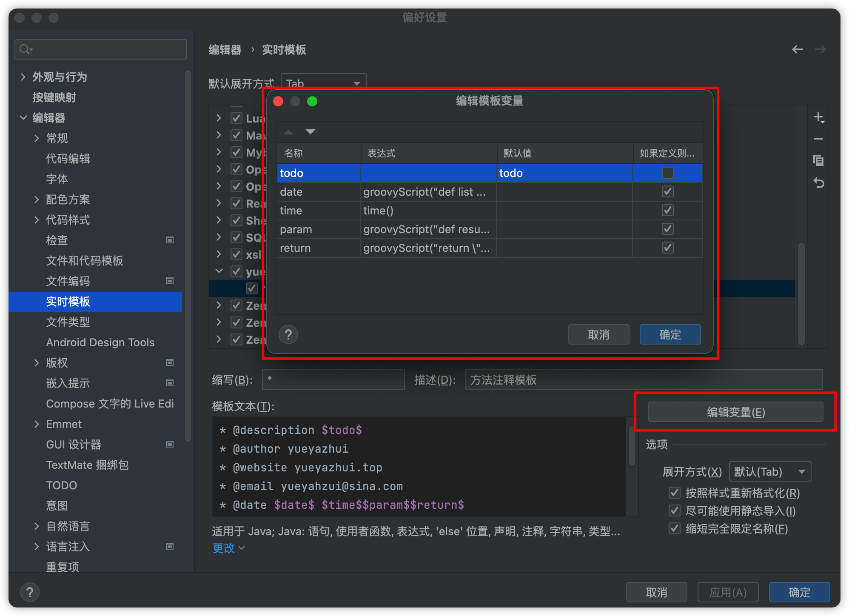Select 字体 in settings sidebar
849x616 pixels.
coord(57,179)
